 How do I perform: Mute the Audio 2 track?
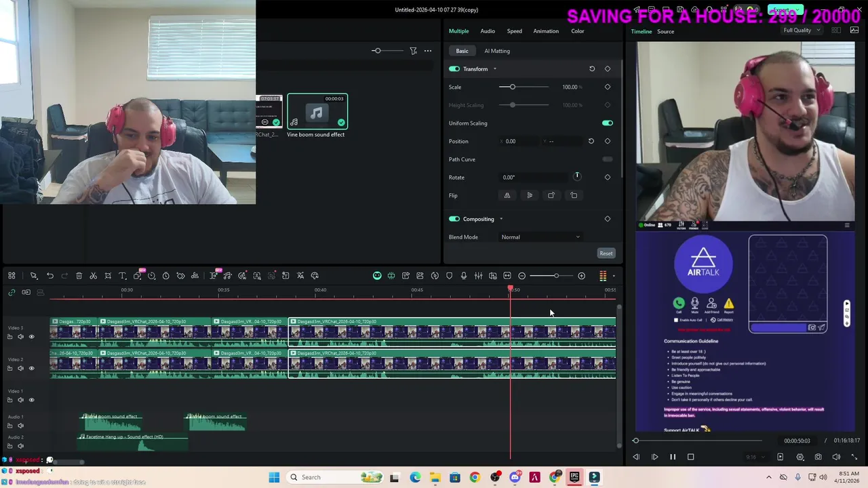tap(20, 446)
